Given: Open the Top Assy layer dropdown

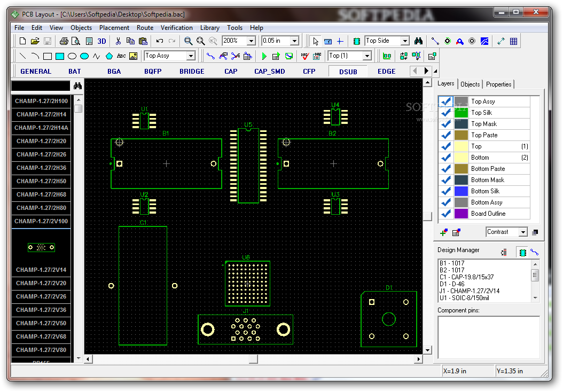Looking at the screenshot, I should tap(191, 56).
